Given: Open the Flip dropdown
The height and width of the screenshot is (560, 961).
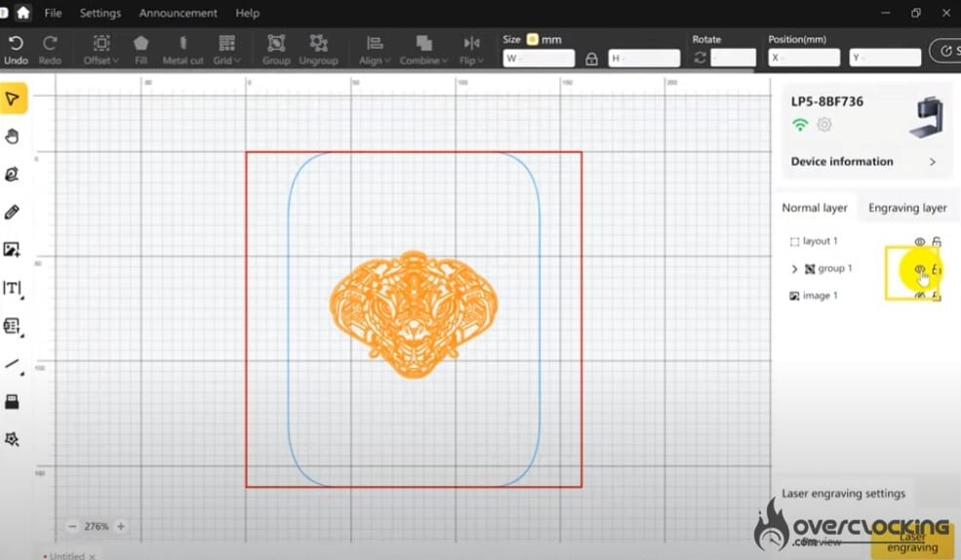Looking at the screenshot, I should (471, 50).
